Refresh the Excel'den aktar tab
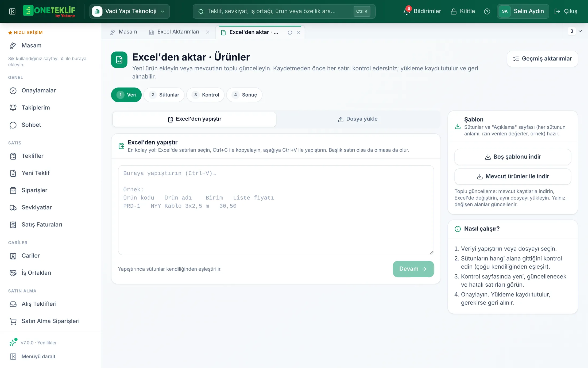 pos(290,32)
